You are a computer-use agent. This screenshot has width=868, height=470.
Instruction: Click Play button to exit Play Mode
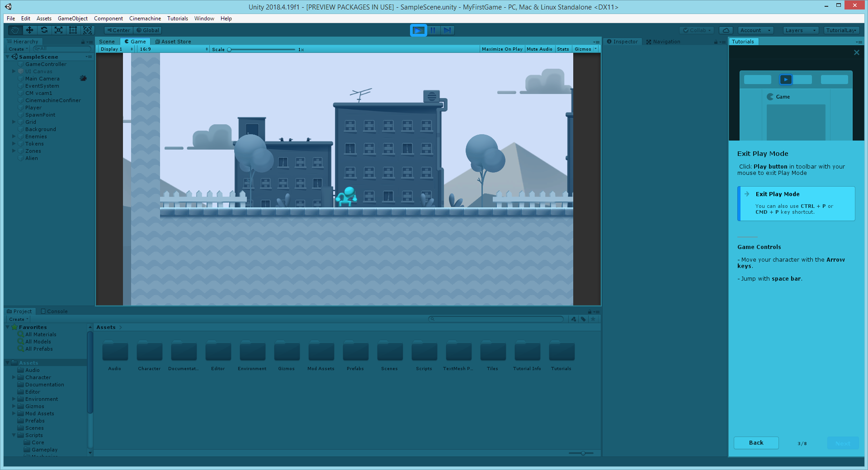coord(419,30)
